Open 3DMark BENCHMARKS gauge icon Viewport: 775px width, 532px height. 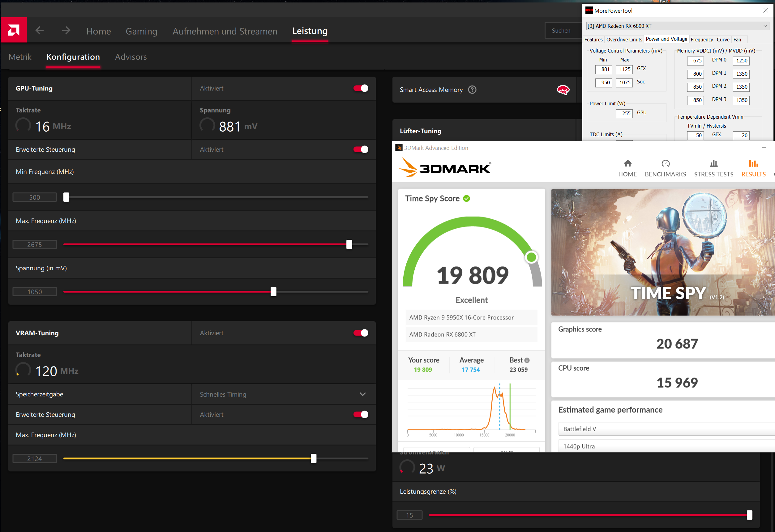click(665, 163)
